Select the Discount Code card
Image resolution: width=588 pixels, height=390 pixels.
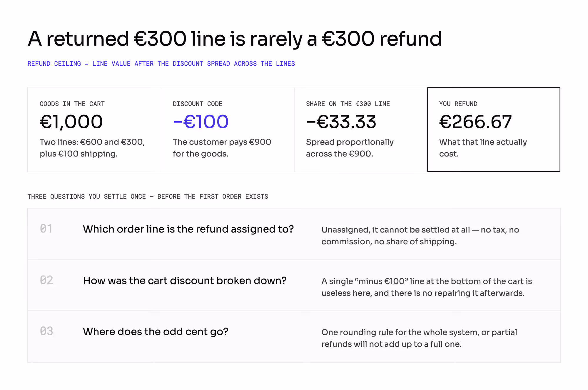228,130
